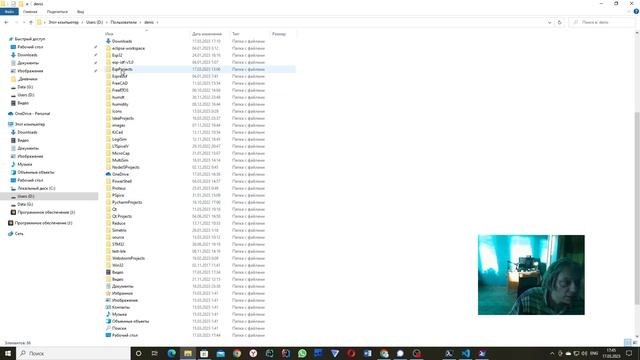Image resolution: width=640 pixels, height=360 pixels.
Task: Select the WebstormProjects folder
Action: [x=128, y=258]
